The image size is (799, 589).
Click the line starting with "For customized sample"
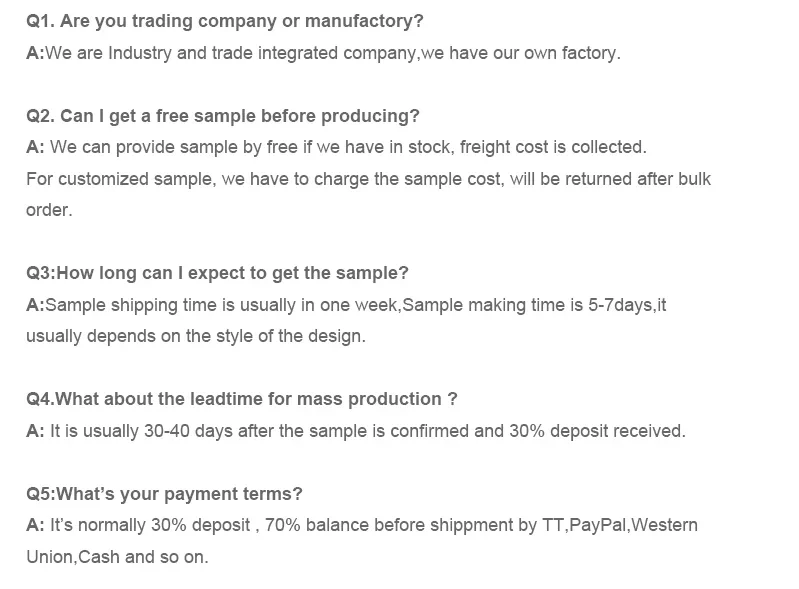pos(368,179)
